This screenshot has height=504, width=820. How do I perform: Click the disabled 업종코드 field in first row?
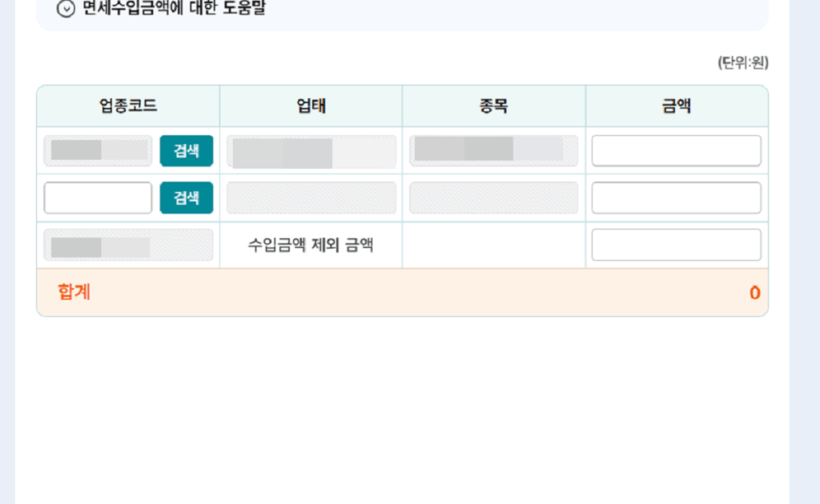point(98,151)
